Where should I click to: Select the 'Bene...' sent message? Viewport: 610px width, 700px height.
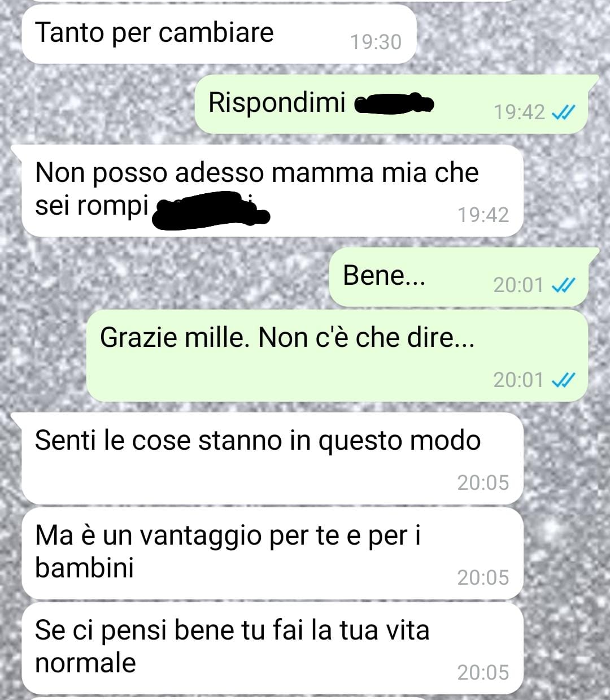(x=464, y=277)
